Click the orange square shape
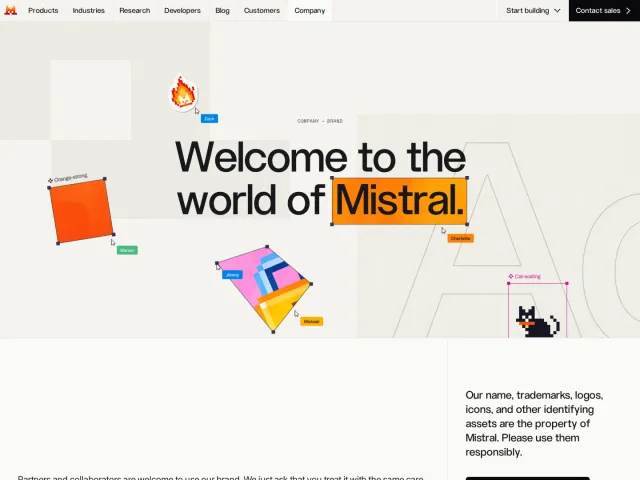The image size is (640, 480). pyautogui.click(x=81, y=211)
